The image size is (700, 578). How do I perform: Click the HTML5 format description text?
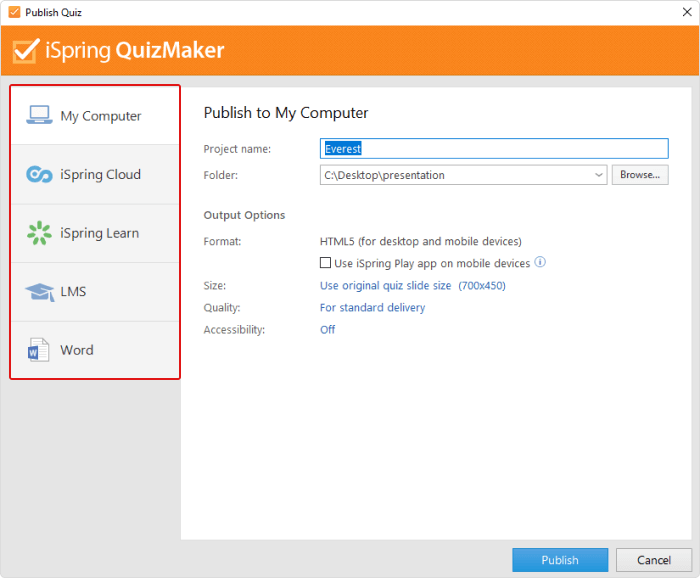[x=421, y=241]
